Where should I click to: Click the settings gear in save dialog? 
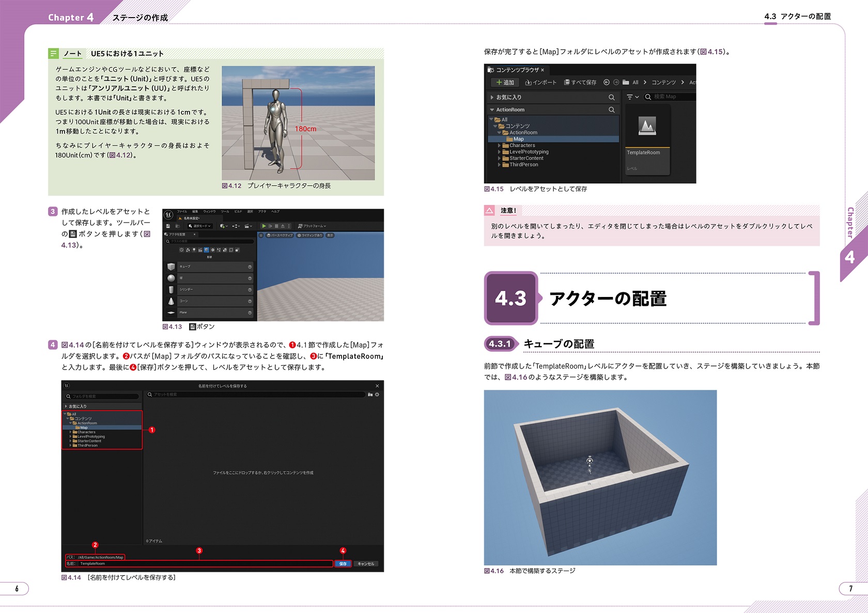click(x=377, y=395)
